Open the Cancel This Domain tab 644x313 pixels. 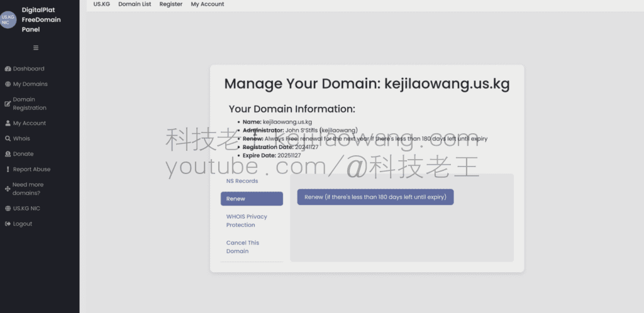point(252,247)
